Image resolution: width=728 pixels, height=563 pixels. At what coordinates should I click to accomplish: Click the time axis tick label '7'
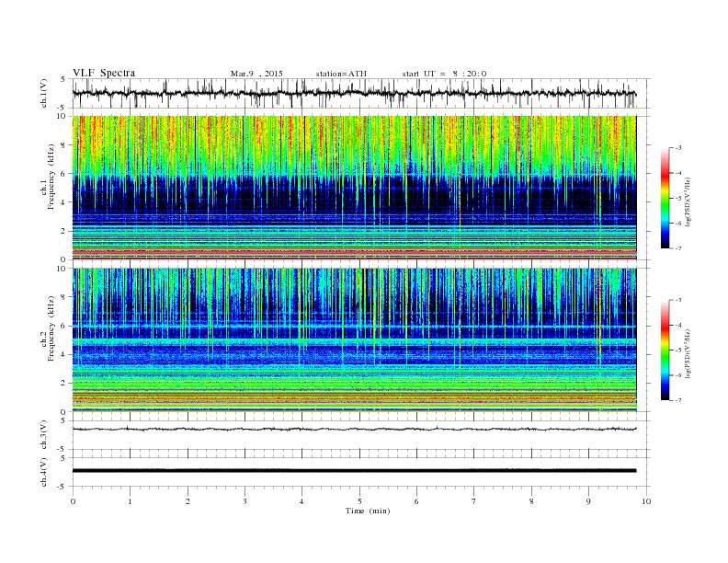point(474,501)
